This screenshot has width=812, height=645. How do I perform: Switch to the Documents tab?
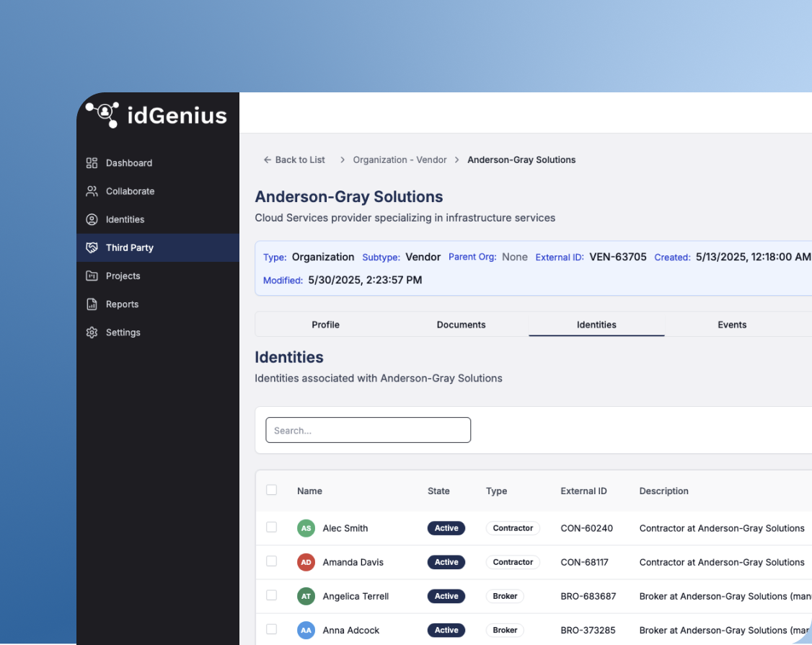(x=461, y=325)
